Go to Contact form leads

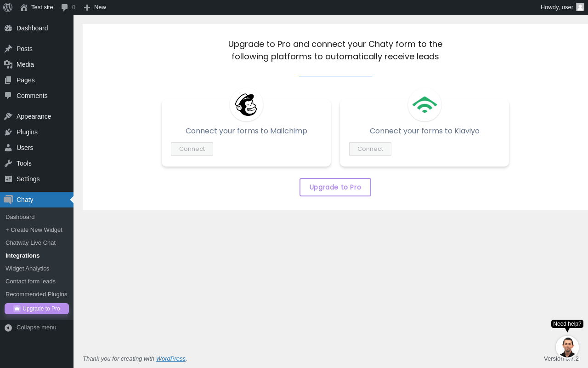point(30,282)
